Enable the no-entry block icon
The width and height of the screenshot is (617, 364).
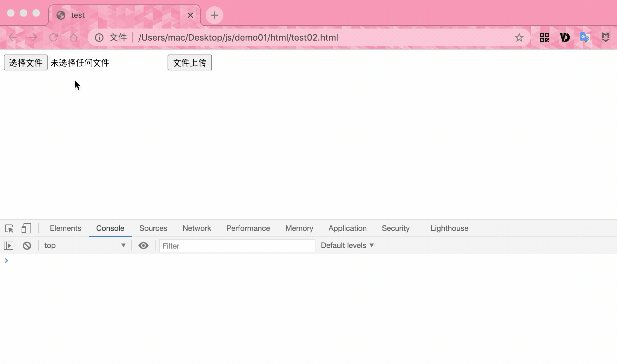[26, 246]
